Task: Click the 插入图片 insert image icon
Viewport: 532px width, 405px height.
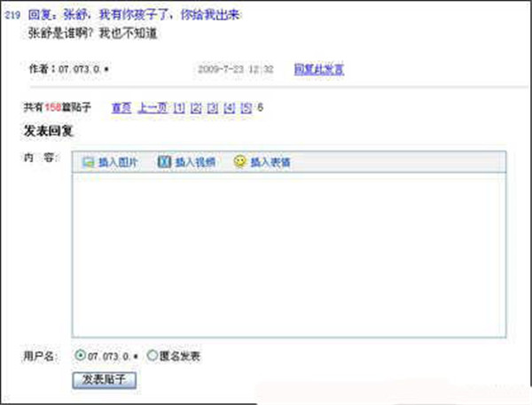Action: (88, 162)
